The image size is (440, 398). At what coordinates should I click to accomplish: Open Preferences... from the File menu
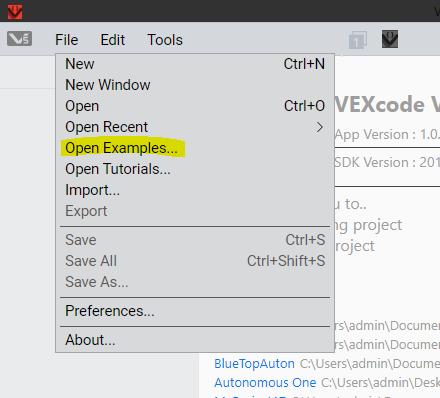(195, 311)
